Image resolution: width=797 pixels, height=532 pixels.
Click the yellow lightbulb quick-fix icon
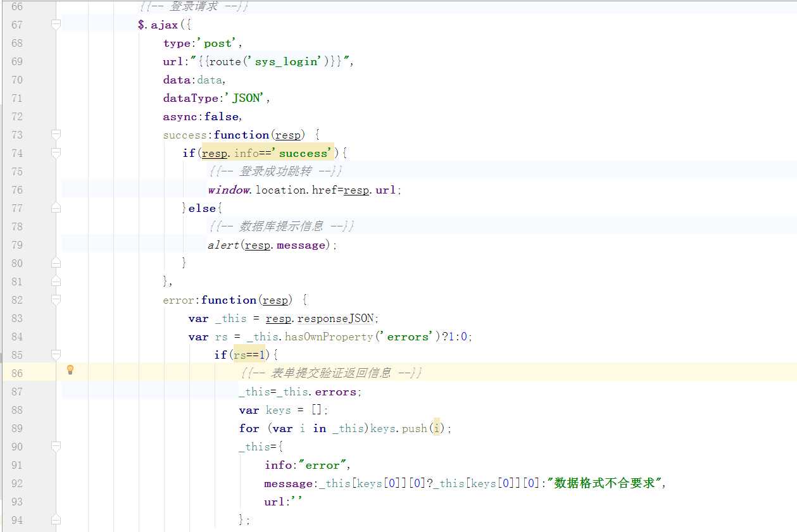click(70, 369)
